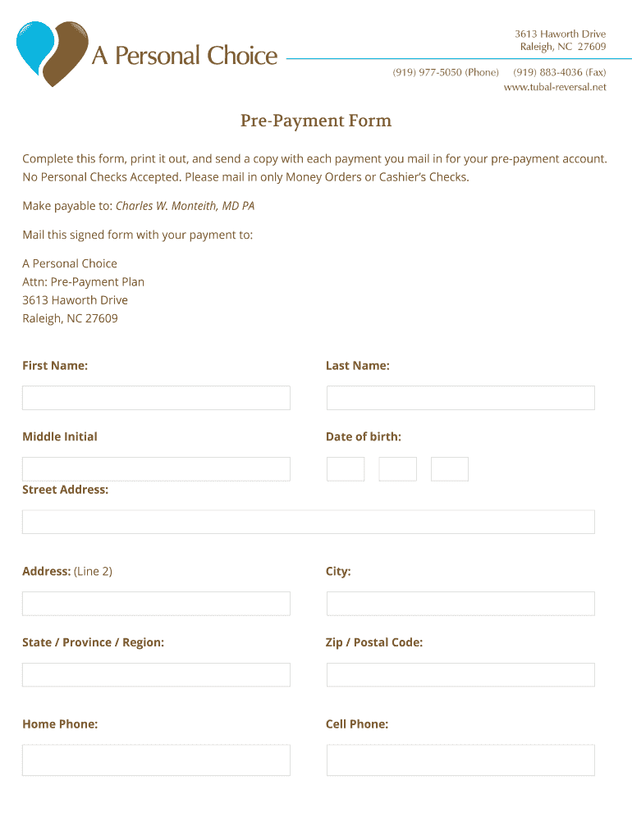The width and height of the screenshot is (632, 840).
Task: Open the www.tubal-reversal.net website link
Action: pyautogui.click(x=554, y=87)
